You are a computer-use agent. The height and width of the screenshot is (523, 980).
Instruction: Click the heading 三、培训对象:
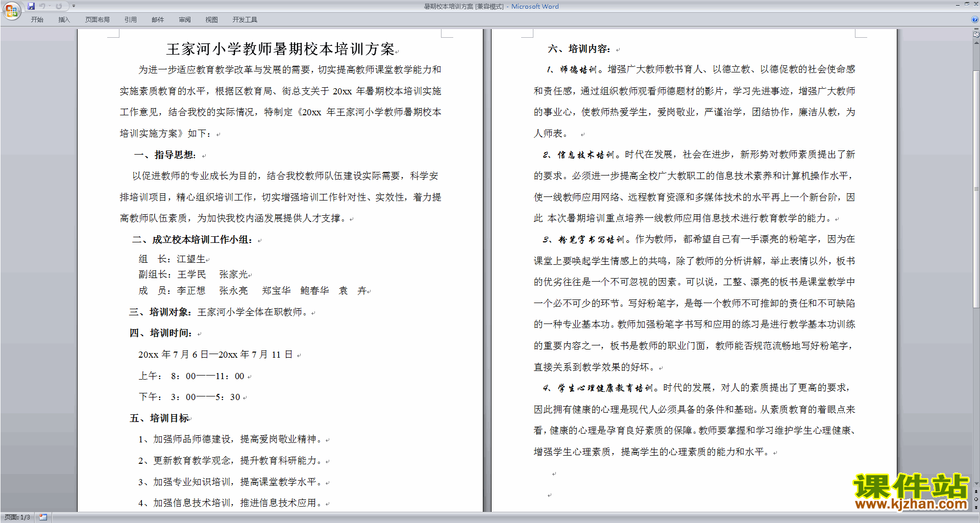(x=160, y=312)
